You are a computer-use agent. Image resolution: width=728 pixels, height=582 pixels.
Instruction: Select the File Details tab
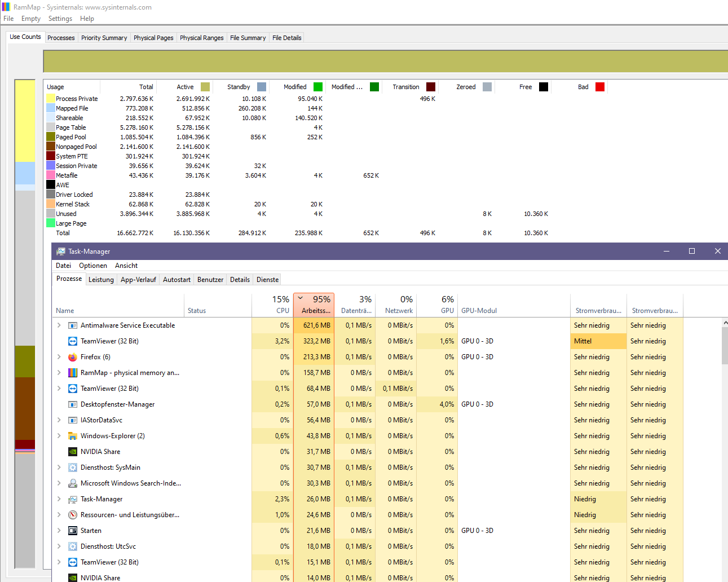point(287,38)
